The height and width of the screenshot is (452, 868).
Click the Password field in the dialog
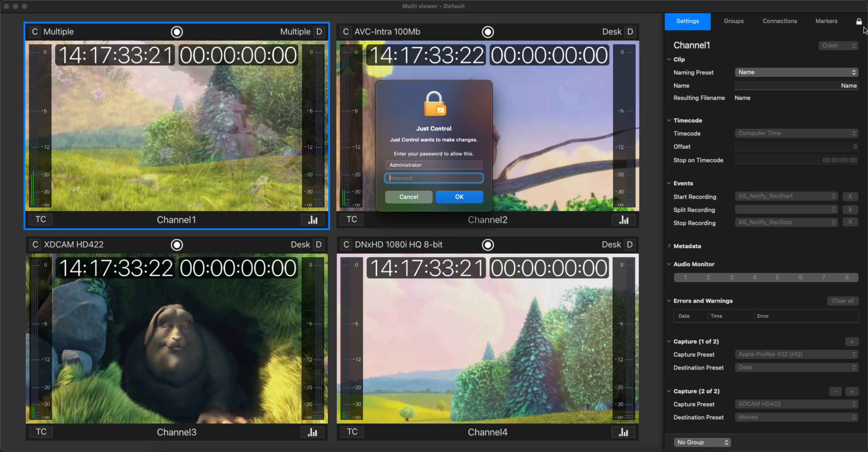(434, 178)
